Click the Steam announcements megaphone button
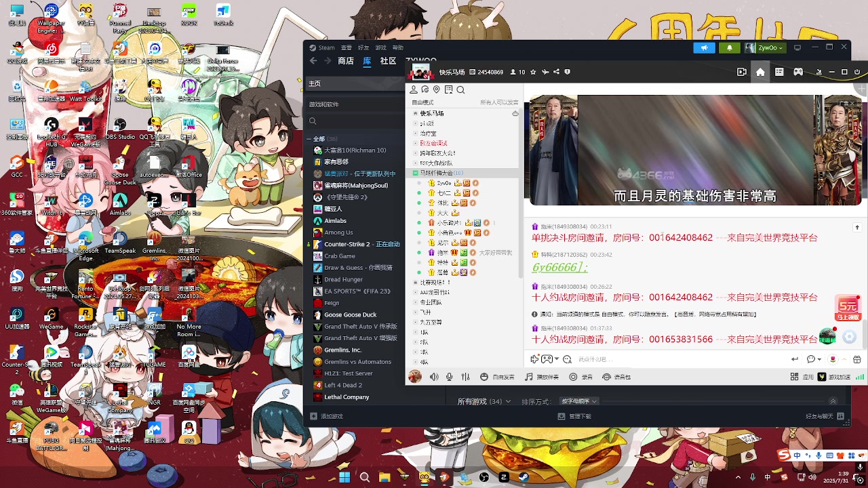Image resolution: width=868 pixels, height=488 pixels. (705, 47)
